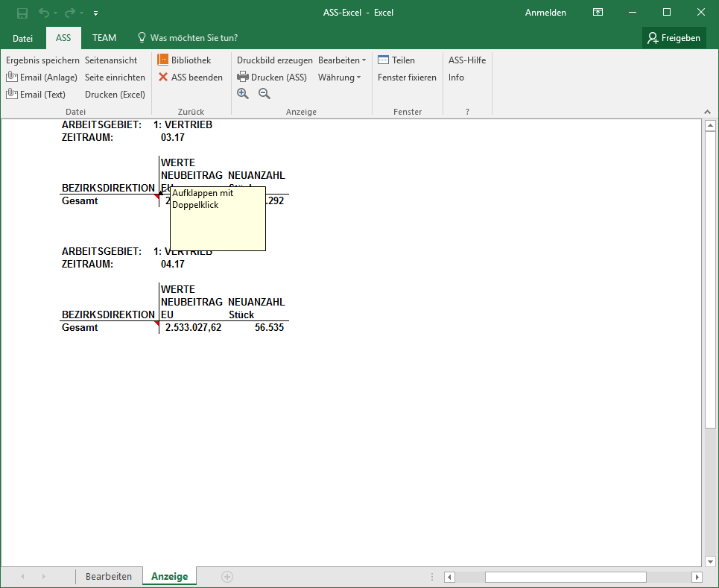Click Email (Text) paperclip icon

[11, 94]
